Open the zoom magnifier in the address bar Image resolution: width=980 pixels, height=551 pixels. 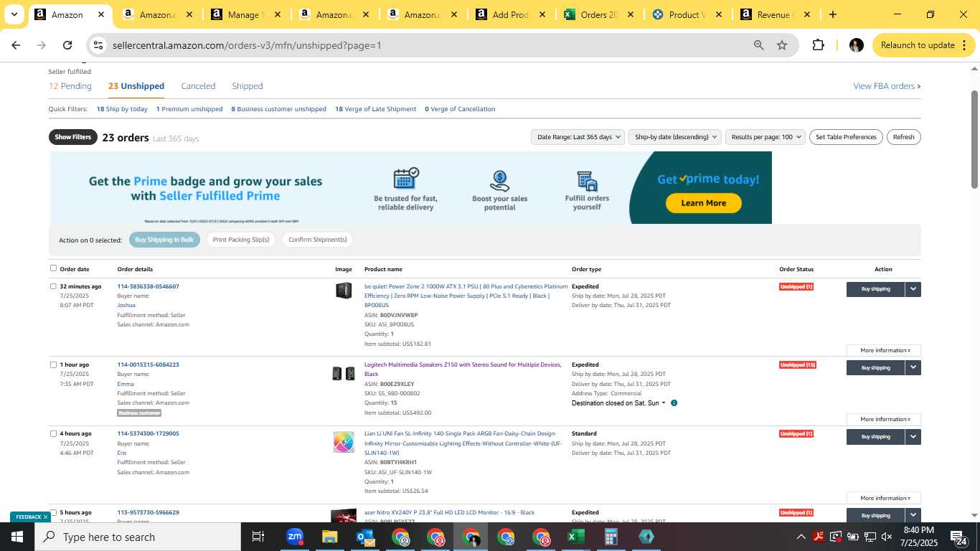(758, 45)
